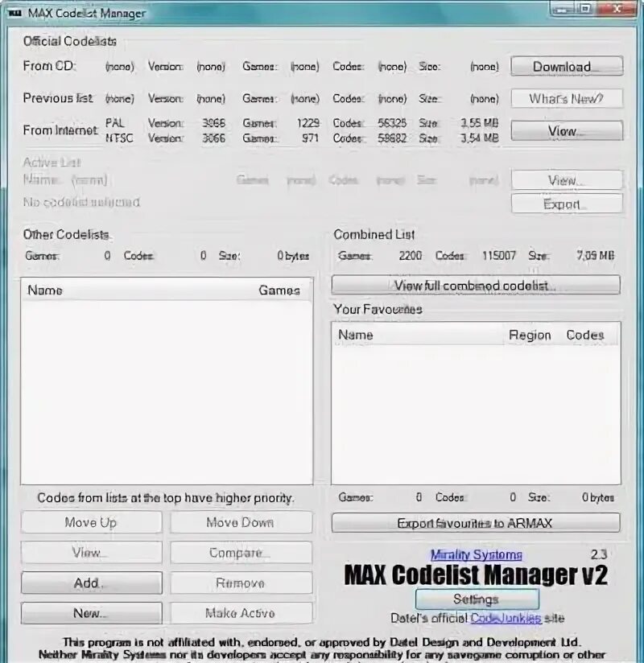Viewport: 644px width, 663px height.
Task: Create a new codelist with New
Action: (92, 613)
